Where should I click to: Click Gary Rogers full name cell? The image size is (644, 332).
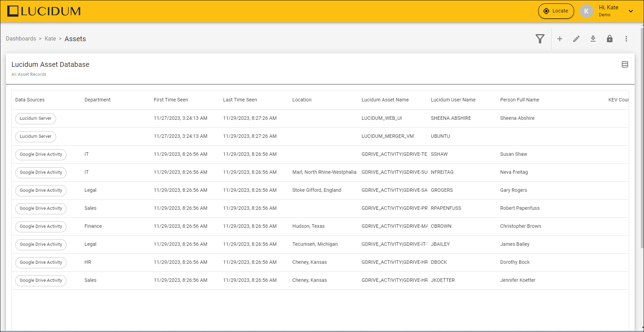point(513,190)
